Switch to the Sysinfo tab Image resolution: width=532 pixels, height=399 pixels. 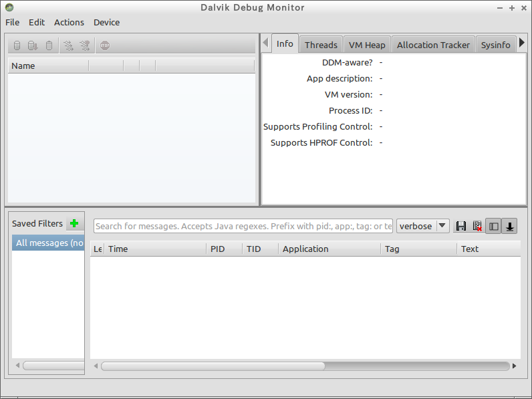[x=495, y=45]
